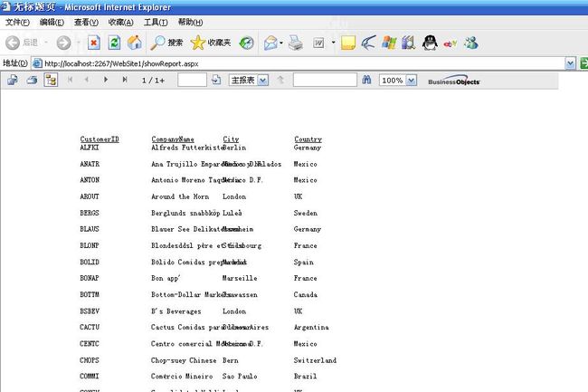The height and width of the screenshot is (392, 588).
Task: Toggle the group tree icon
Action: click(x=51, y=80)
